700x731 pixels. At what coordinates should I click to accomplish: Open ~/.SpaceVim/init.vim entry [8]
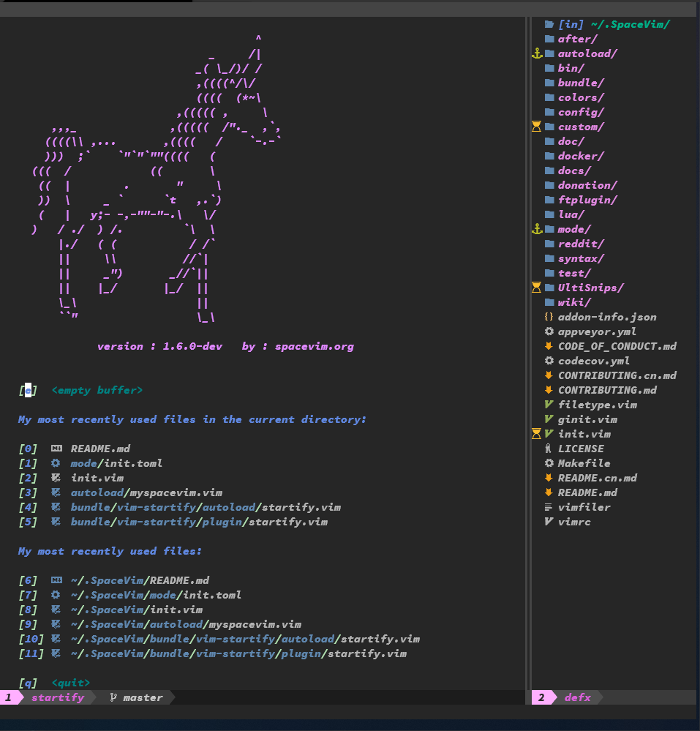[x=137, y=610]
